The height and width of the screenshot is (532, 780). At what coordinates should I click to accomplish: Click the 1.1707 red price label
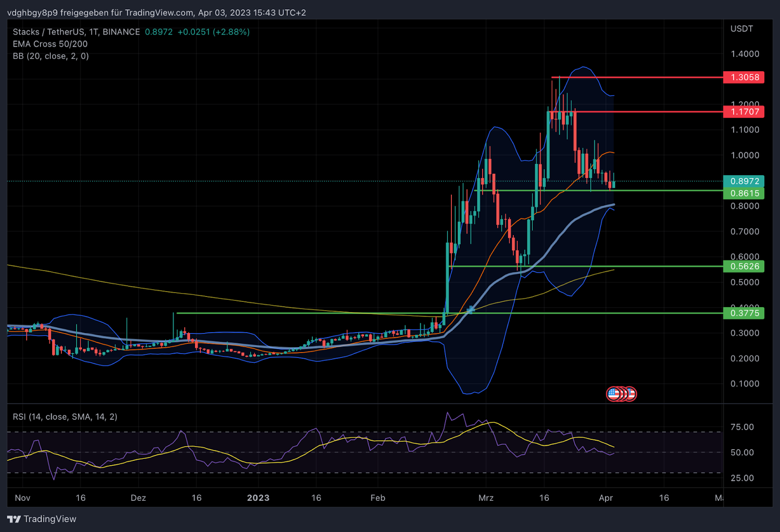coord(744,112)
